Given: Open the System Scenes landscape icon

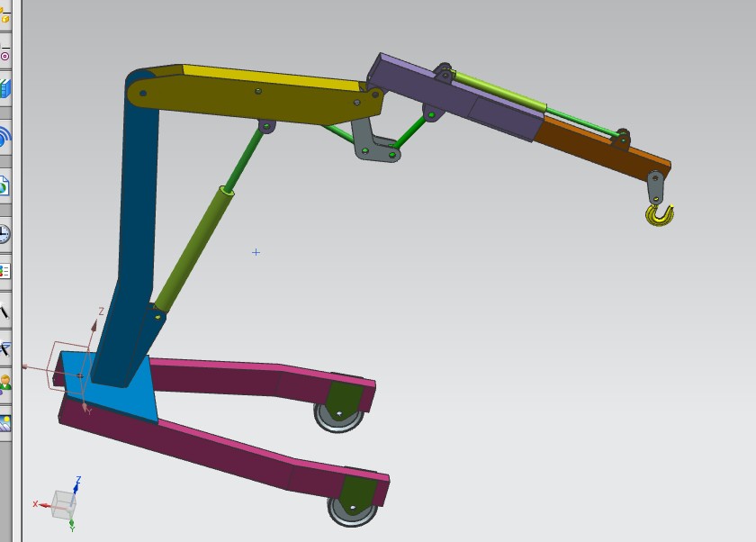Looking at the screenshot, I should point(4,423).
